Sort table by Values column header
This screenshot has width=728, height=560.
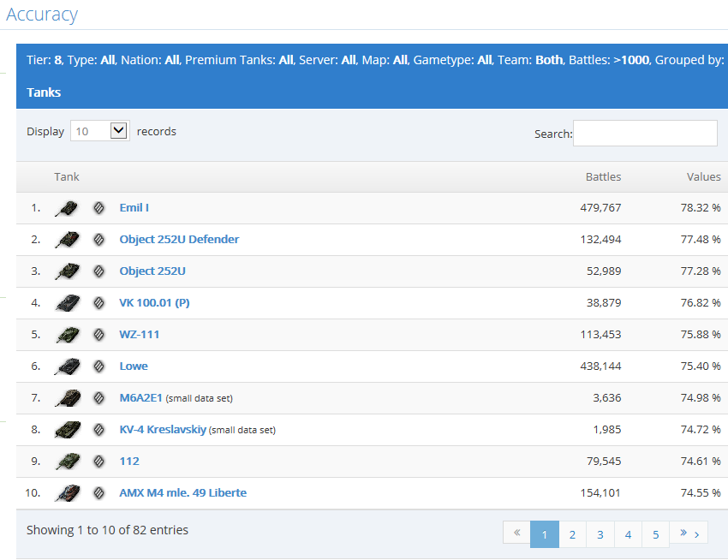703,177
